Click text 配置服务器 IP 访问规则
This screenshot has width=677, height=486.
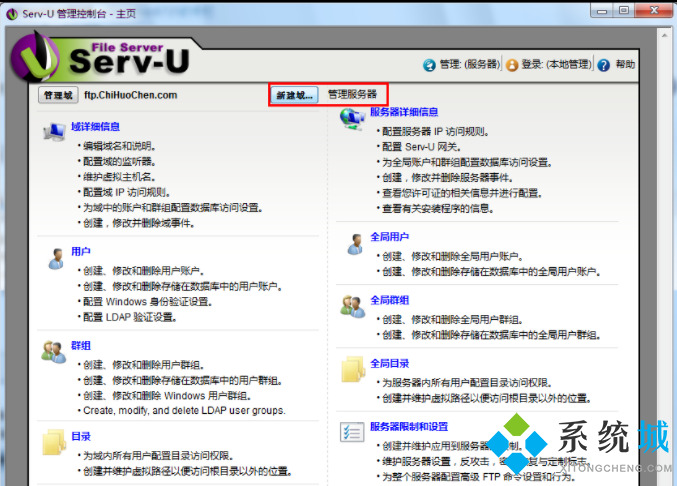point(435,132)
